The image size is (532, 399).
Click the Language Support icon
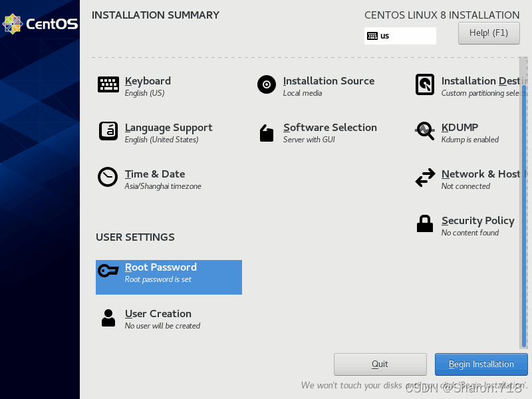click(x=108, y=131)
